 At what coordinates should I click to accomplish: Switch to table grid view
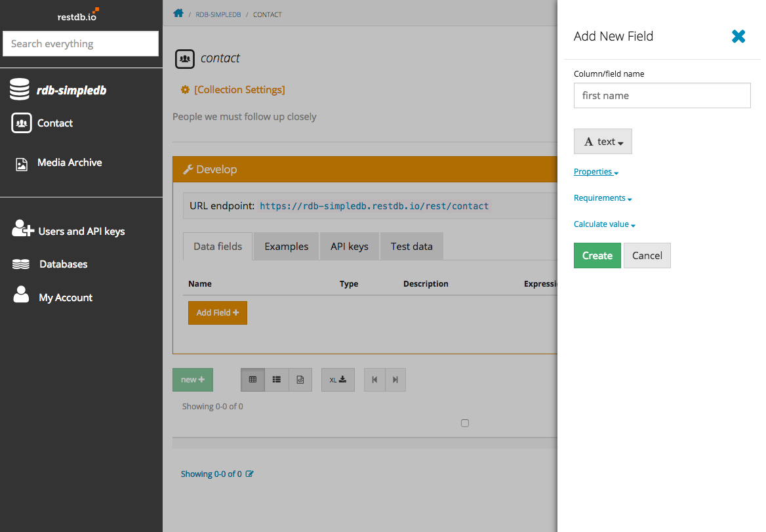click(252, 380)
